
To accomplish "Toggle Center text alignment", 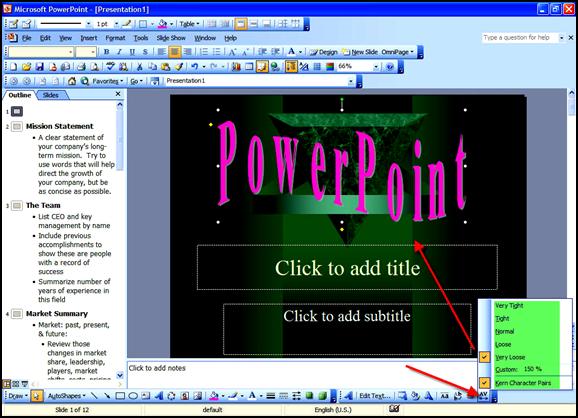I will (174, 52).
